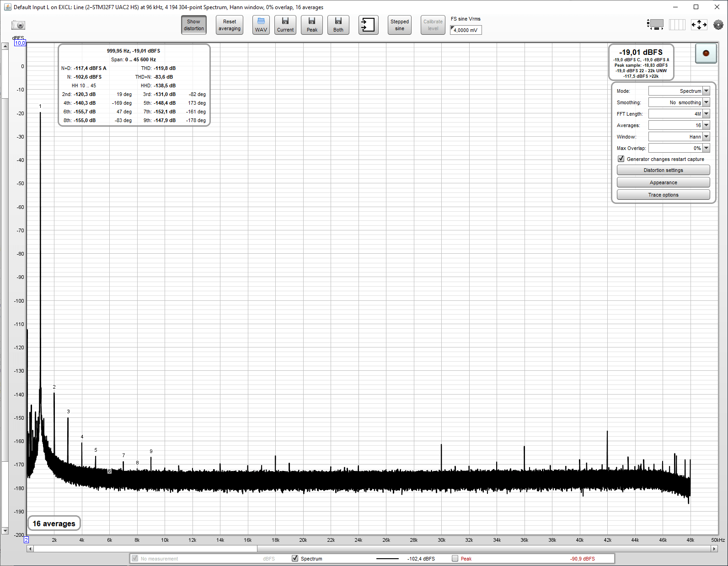Start recording with red record button
The height and width of the screenshot is (566, 728).
pyautogui.click(x=706, y=53)
